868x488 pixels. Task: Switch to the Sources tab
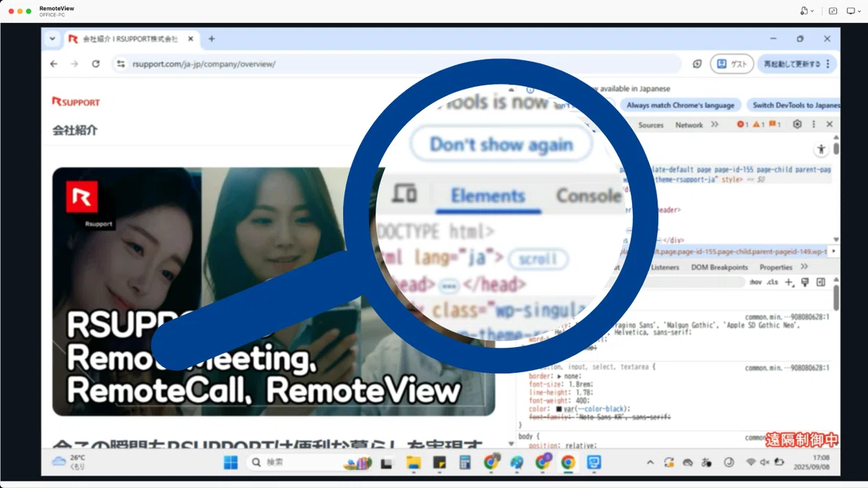(x=651, y=125)
